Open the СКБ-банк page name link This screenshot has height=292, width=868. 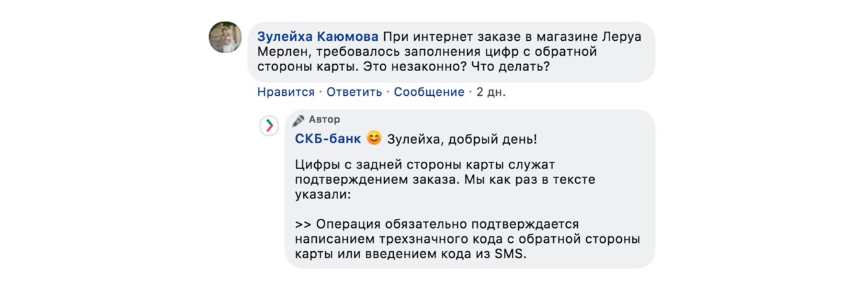pos(328,139)
